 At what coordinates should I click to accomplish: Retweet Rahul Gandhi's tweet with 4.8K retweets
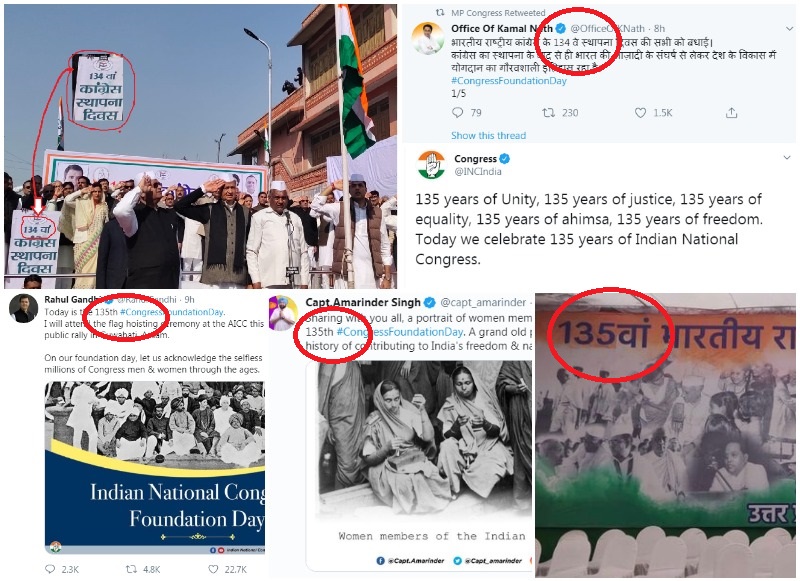[x=131, y=569]
